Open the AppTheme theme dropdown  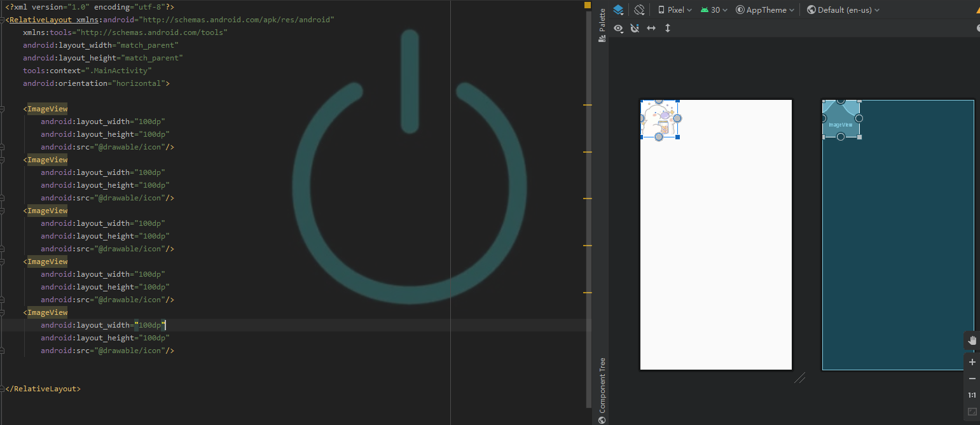tap(765, 10)
